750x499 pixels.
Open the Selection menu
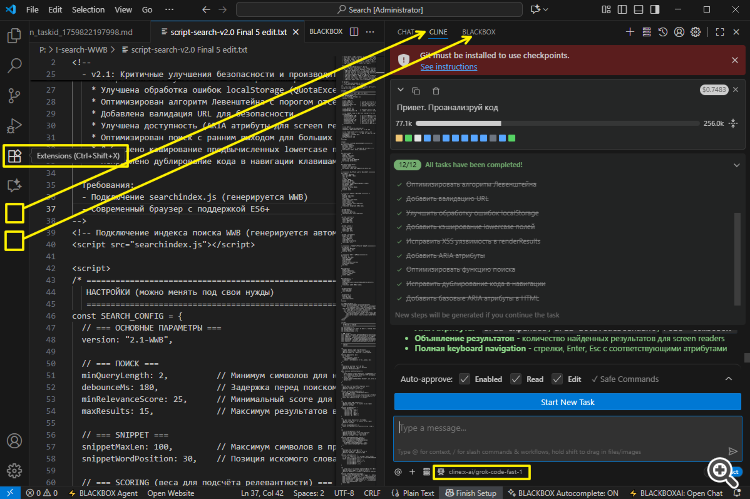click(x=88, y=10)
